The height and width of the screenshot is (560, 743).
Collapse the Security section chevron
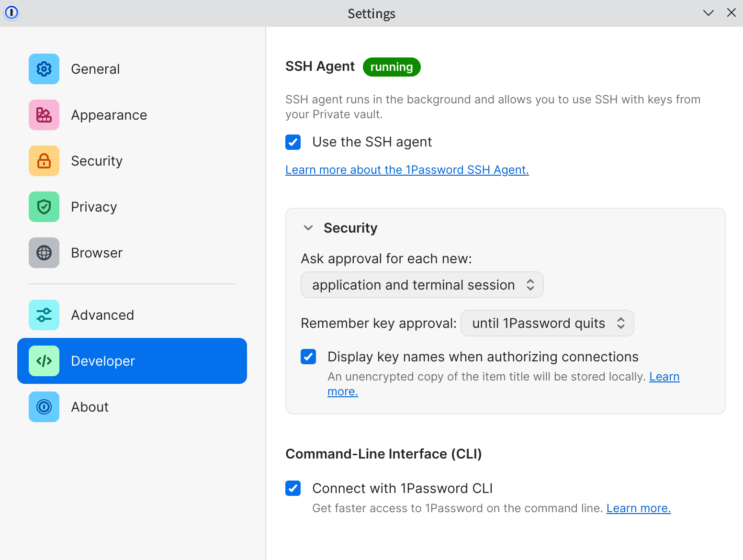pos(308,228)
